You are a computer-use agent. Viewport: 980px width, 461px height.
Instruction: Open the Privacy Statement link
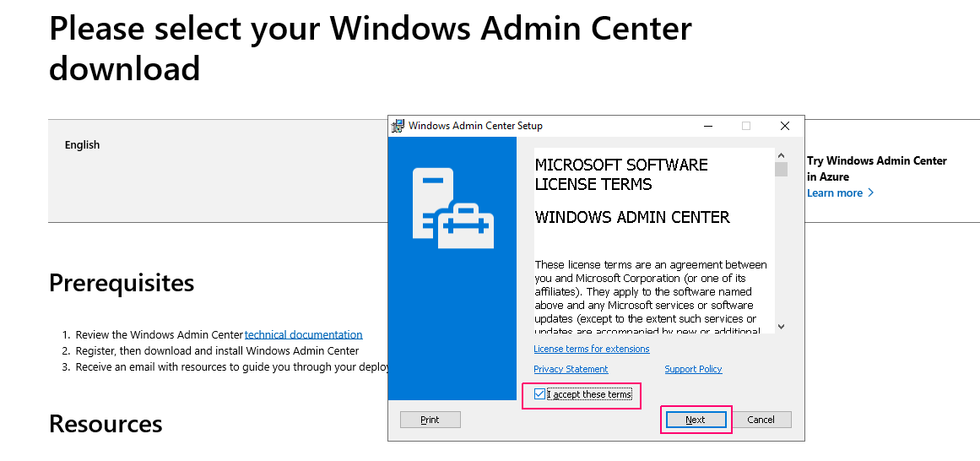[571, 369]
